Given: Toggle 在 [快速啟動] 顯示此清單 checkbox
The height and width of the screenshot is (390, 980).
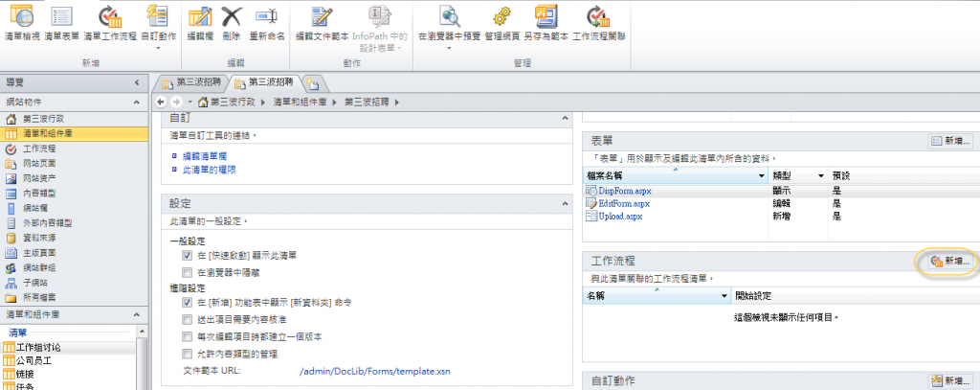Looking at the screenshot, I should (187, 256).
